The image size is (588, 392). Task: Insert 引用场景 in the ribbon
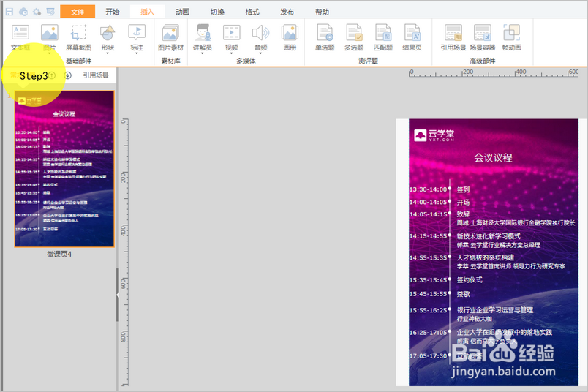(453, 37)
